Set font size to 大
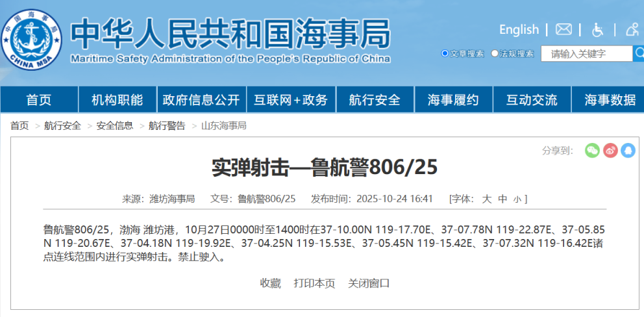Image resolution: width=644 pixels, height=317 pixels. (x=486, y=199)
